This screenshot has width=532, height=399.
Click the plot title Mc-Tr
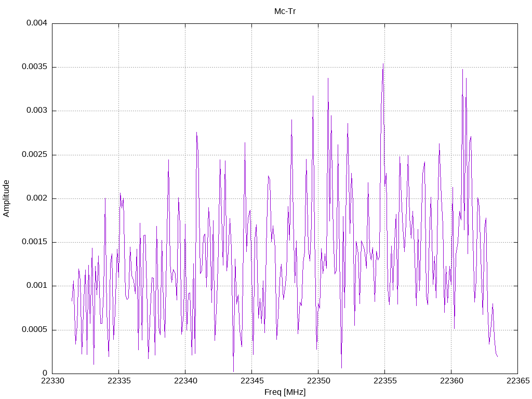(x=285, y=11)
